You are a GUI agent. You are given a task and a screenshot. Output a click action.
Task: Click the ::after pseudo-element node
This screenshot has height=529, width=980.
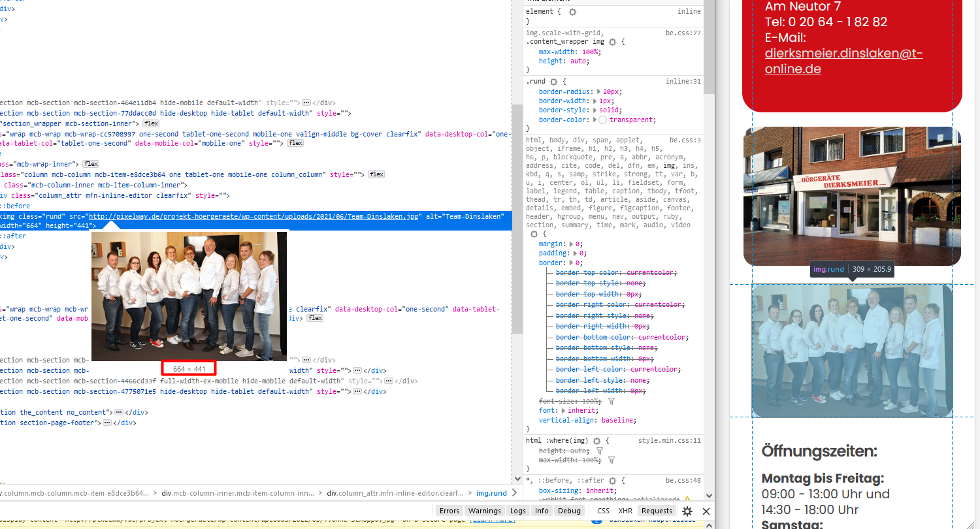pyautogui.click(x=13, y=236)
